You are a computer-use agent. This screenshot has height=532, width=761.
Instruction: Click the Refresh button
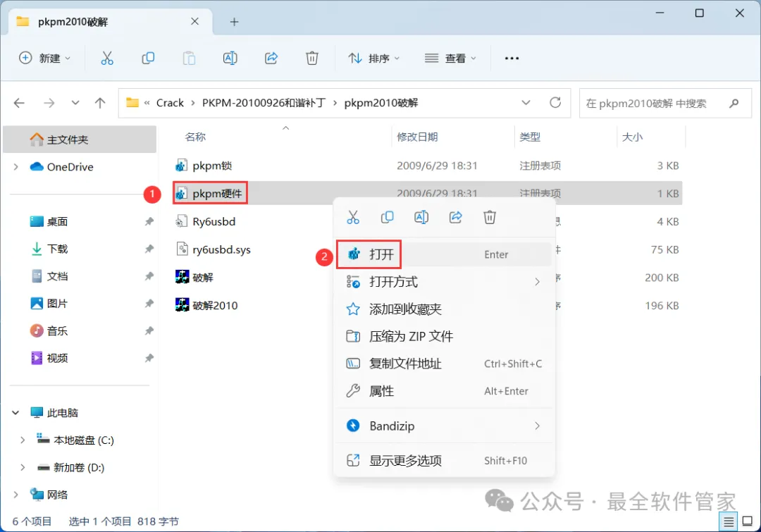[555, 103]
